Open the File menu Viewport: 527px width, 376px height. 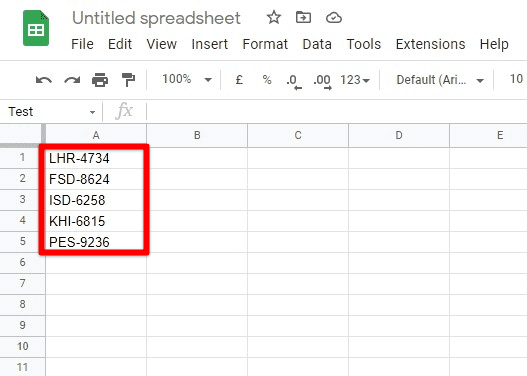click(82, 44)
